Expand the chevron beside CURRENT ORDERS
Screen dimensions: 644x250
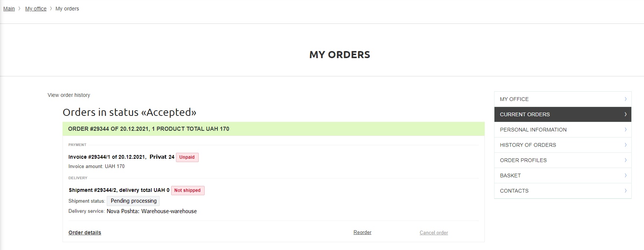coord(626,114)
